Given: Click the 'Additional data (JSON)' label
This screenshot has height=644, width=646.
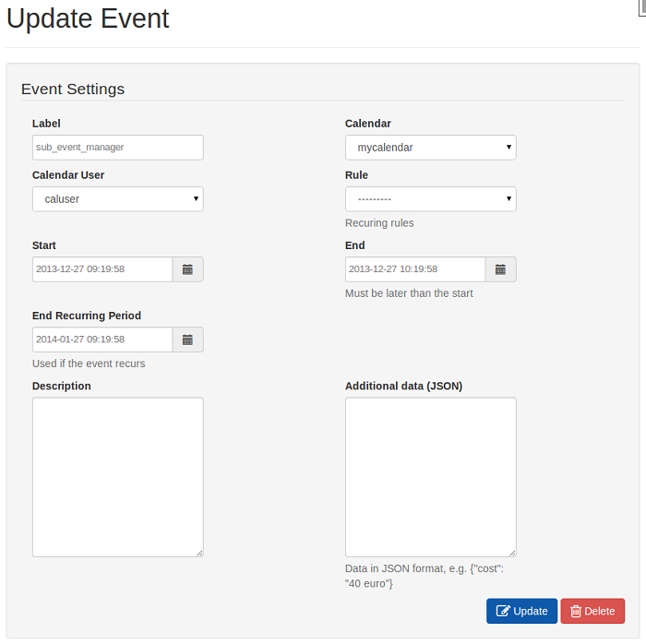Looking at the screenshot, I should [x=404, y=386].
